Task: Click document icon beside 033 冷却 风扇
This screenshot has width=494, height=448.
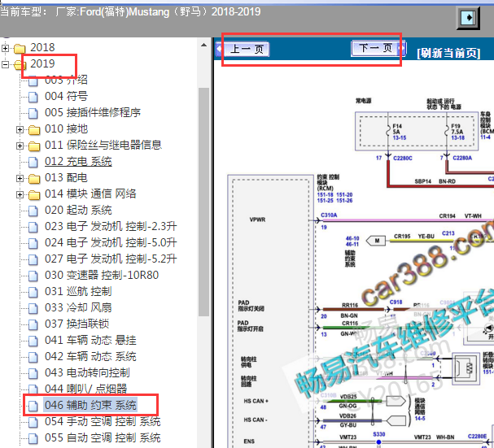Action: [x=33, y=308]
